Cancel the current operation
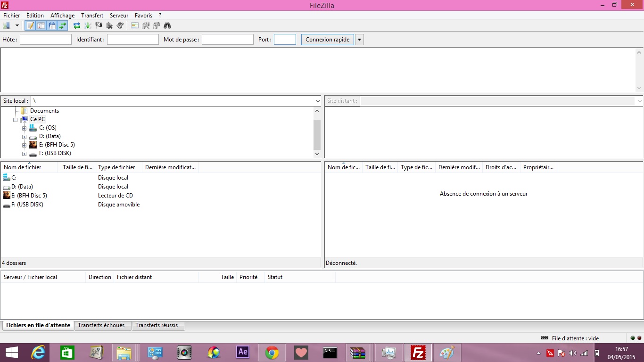Viewport: 644px width, 362px height. pyautogui.click(x=99, y=25)
